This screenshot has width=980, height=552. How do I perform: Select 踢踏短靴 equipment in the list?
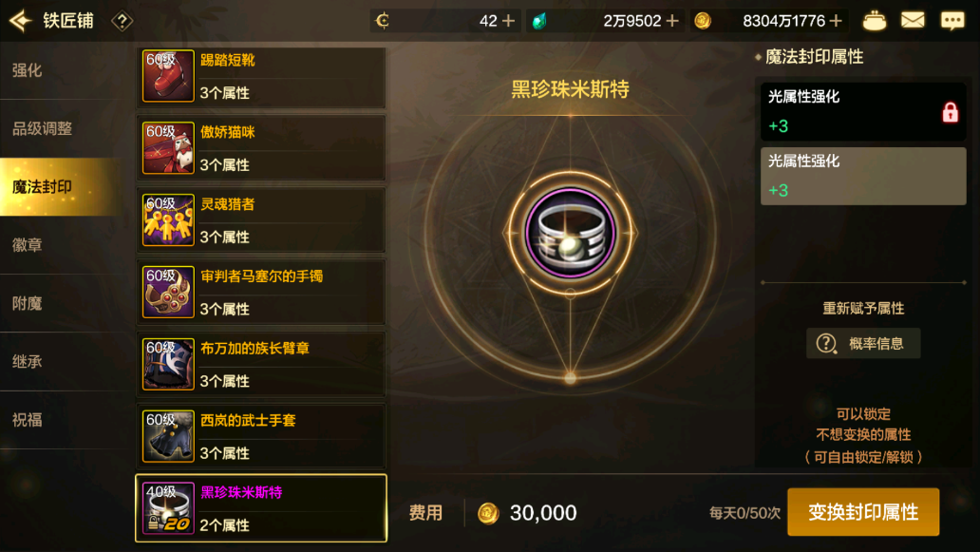coord(261,76)
